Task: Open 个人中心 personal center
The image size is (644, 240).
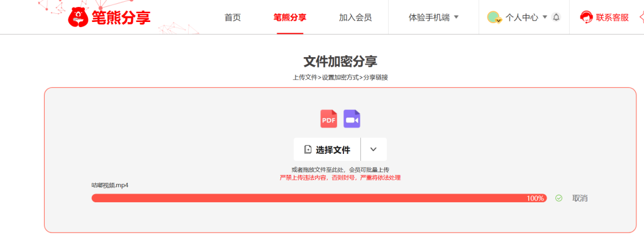Action: click(521, 17)
